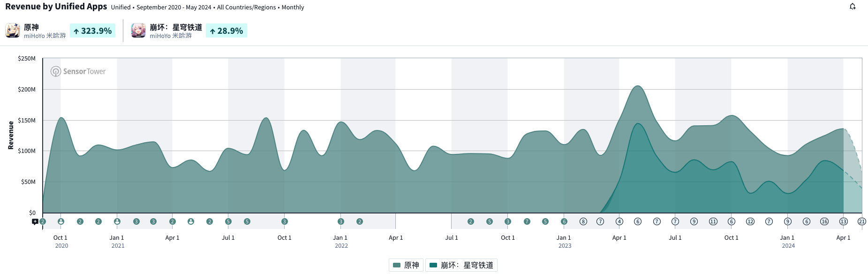The height and width of the screenshot is (274, 868).
Task: Open event marker 8 on timeline
Action: point(583,221)
